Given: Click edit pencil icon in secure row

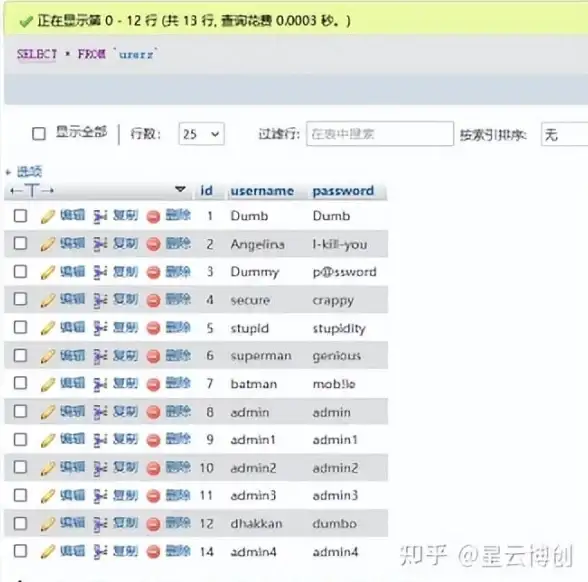Looking at the screenshot, I should click(48, 300).
